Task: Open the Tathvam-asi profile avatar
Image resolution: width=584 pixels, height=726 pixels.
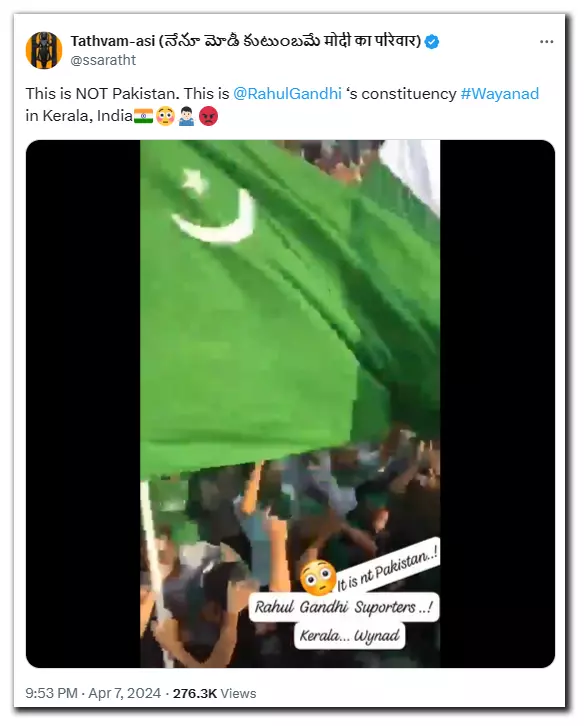Action: 44,50
